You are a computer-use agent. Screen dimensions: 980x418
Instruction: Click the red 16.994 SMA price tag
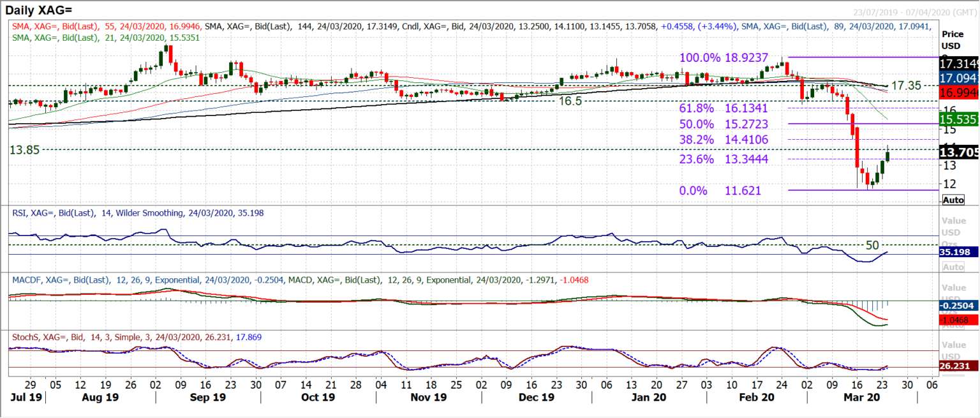pos(958,93)
